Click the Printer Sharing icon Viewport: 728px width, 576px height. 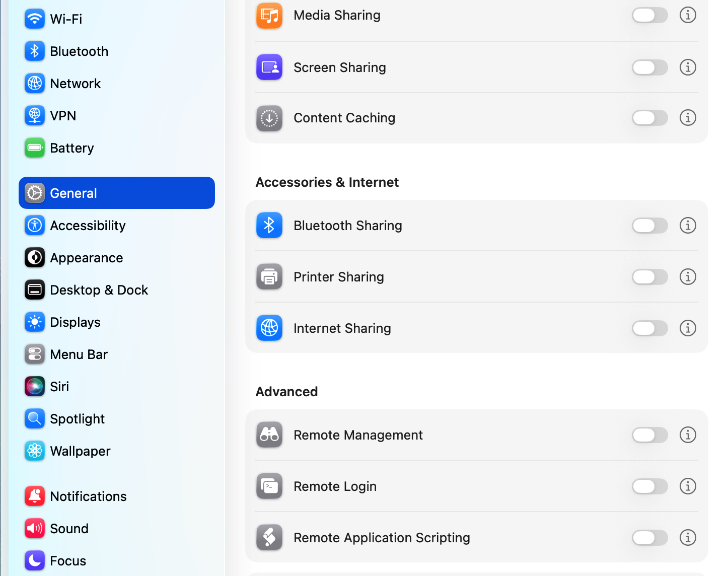pyautogui.click(x=269, y=277)
